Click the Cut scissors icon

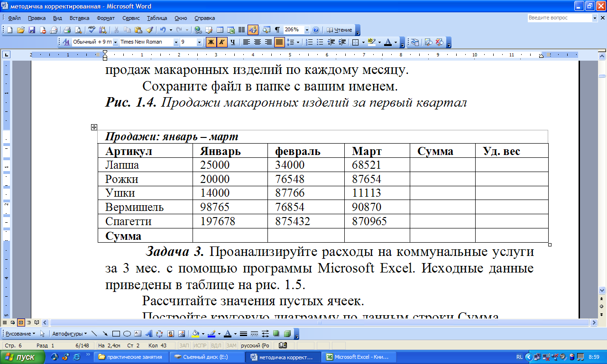[116, 30]
